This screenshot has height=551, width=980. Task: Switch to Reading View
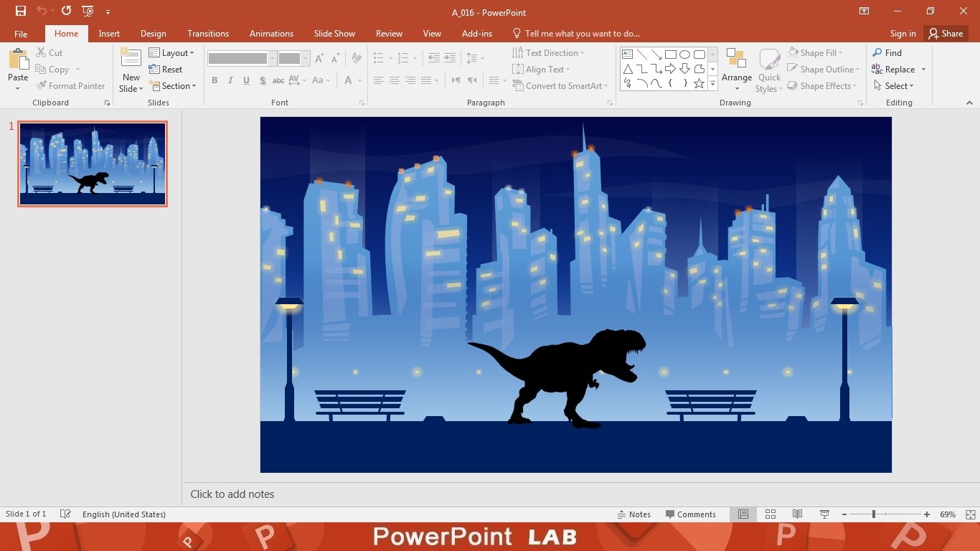797,514
